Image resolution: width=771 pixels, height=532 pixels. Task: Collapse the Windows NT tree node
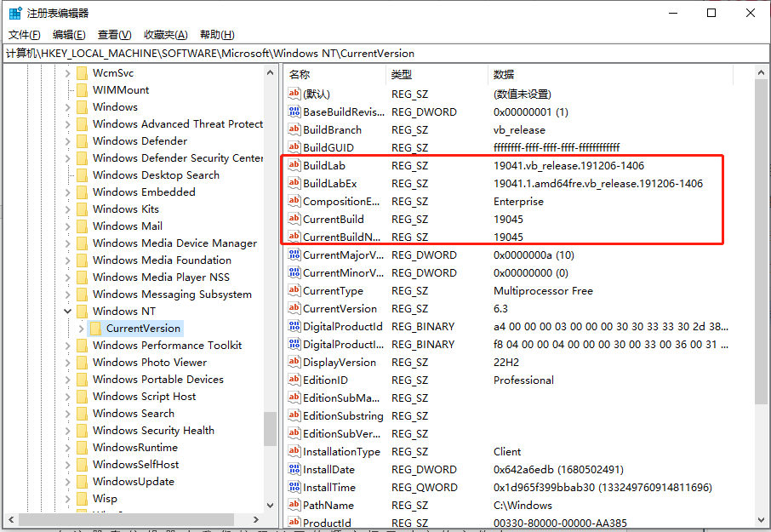pyautogui.click(x=66, y=311)
